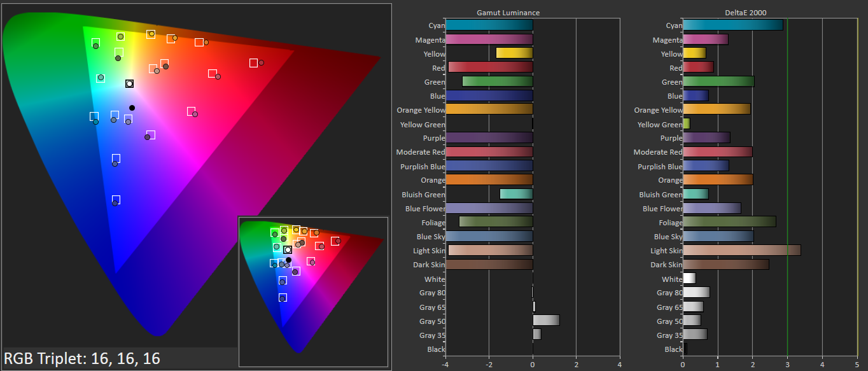Click the Orange bar in Gamut Luminance chart

[489, 180]
